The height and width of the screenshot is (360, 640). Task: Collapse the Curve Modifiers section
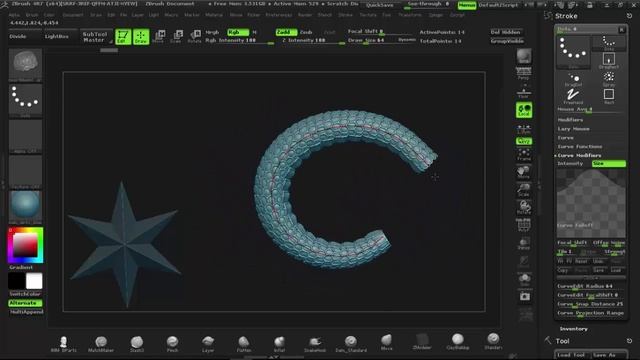tap(579, 156)
